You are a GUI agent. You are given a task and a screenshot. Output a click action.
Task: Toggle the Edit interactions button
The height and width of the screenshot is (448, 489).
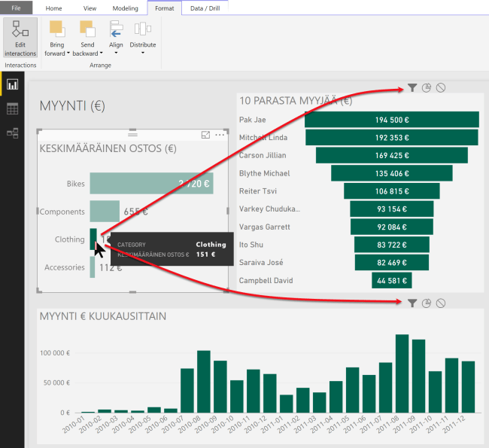[20, 38]
